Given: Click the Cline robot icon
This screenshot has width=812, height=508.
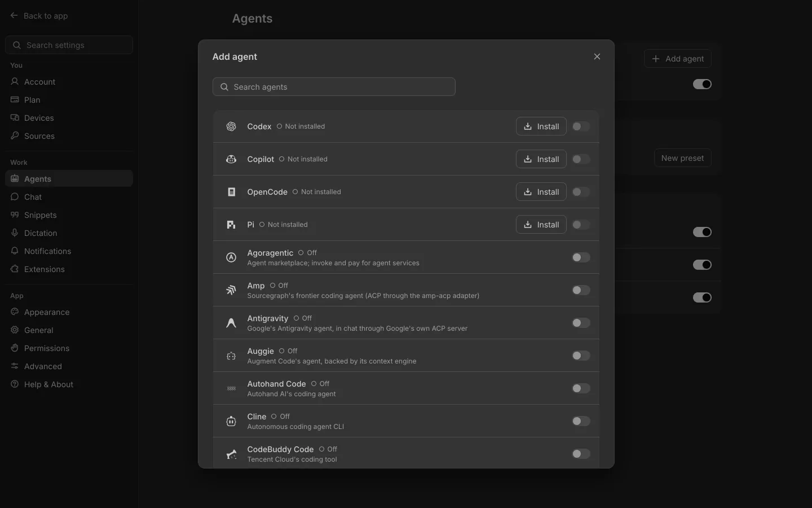Looking at the screenshot, I should click(x=231, y=421).
